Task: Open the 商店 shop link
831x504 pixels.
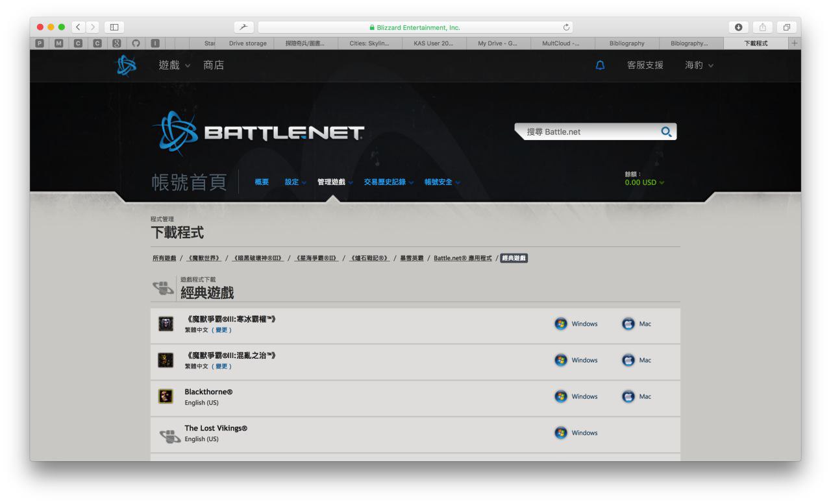Action: click(x=214, y=66)
